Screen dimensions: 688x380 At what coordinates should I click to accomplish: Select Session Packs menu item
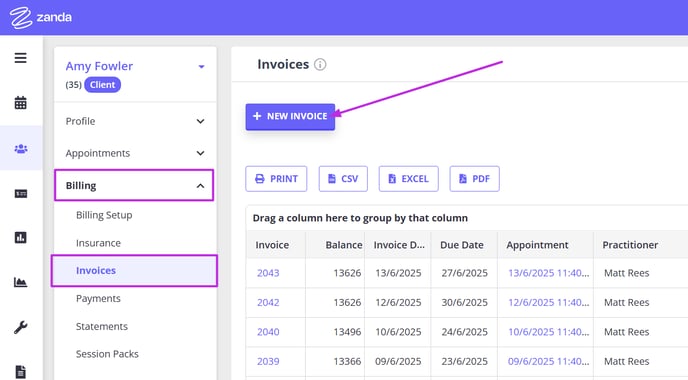(107, 354)
